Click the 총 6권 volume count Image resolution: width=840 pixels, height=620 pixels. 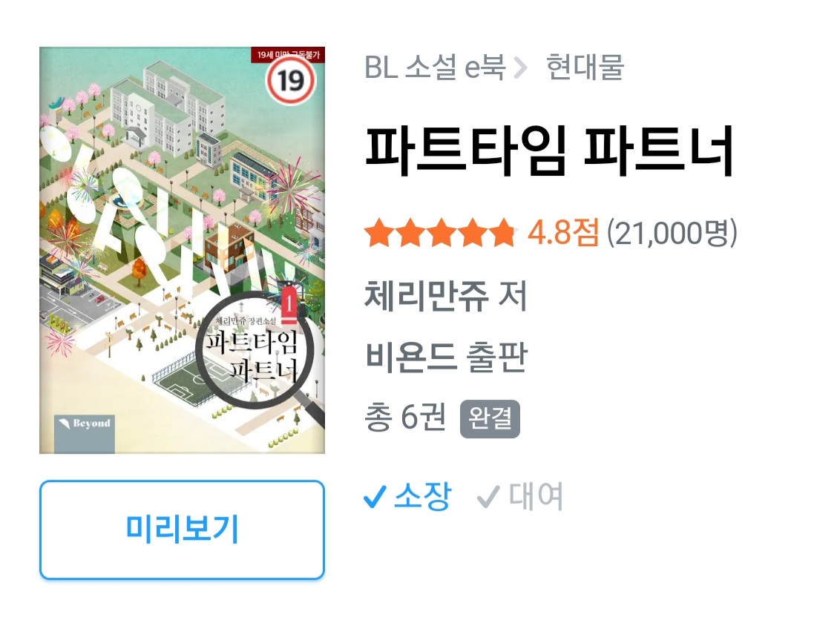(406, 417)
